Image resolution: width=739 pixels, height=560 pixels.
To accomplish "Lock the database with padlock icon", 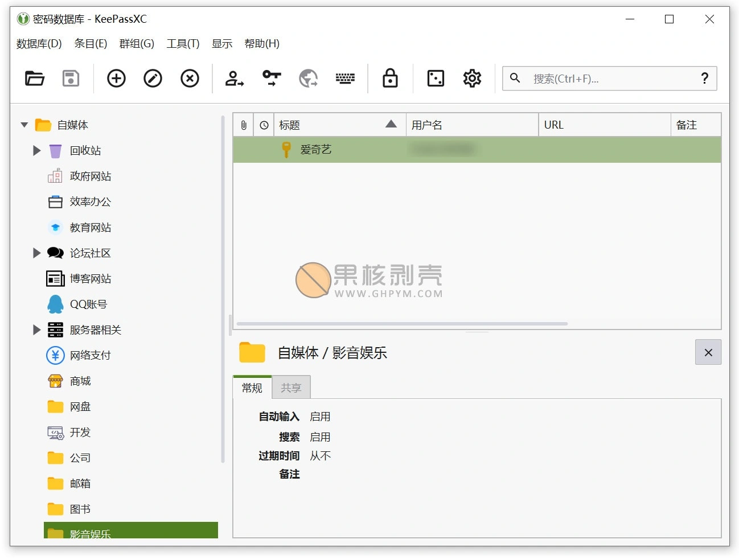I will [390, 78].
